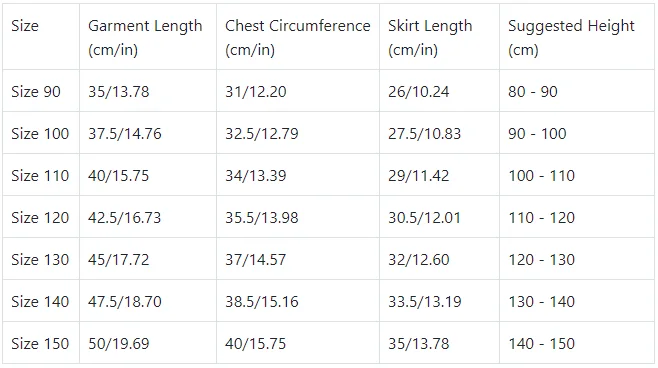Image resolution: width=658 pixels, height=368 pixels.
Task: Click the Size 140 row label
Action: click(41, 301)
